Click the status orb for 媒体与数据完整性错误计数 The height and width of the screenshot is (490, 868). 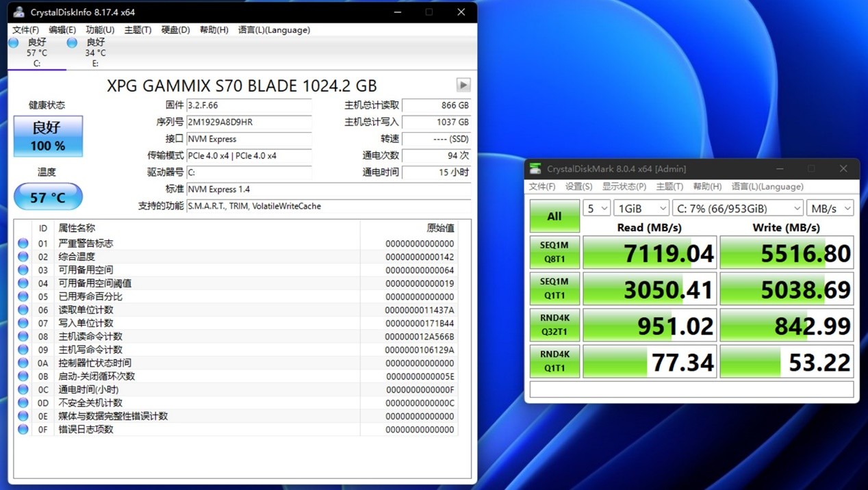click(x=23, y=416)
